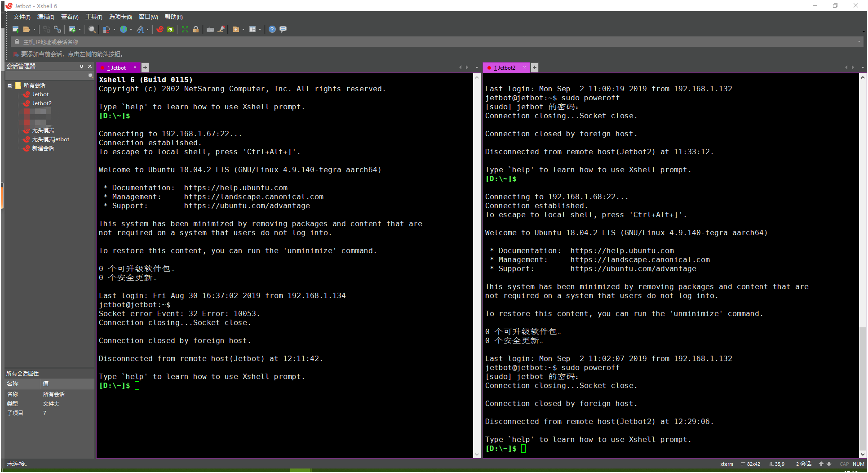Open the 文件(F) menu
Screen dimensions: 868x473
22,17
